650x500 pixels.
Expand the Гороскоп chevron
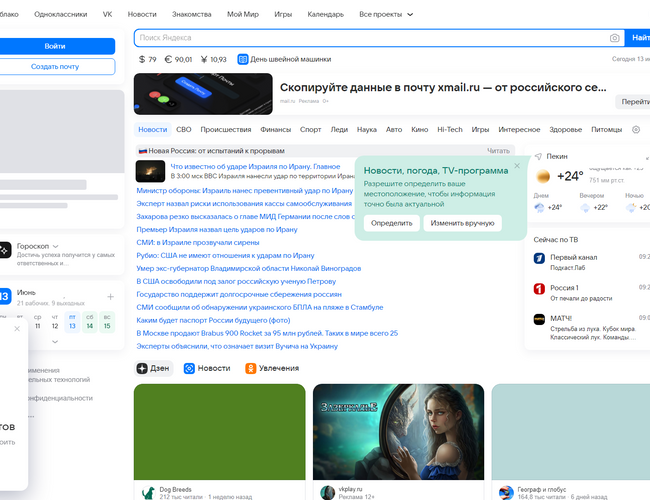coord(55,245)
